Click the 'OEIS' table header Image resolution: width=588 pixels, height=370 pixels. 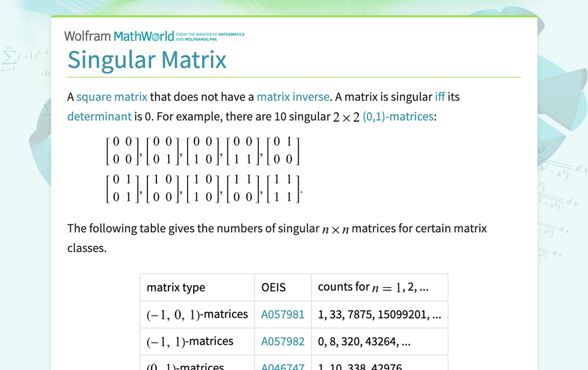pos(283,287)
